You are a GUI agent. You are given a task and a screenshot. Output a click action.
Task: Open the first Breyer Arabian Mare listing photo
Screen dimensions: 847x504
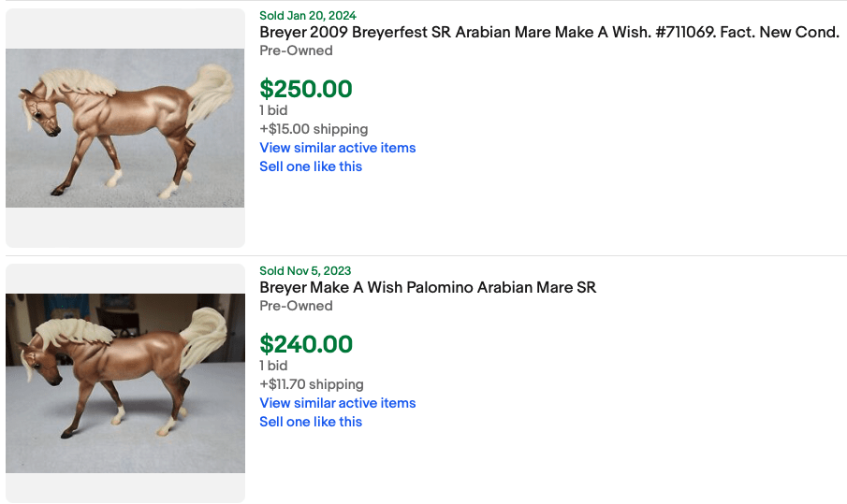(124, 128)
